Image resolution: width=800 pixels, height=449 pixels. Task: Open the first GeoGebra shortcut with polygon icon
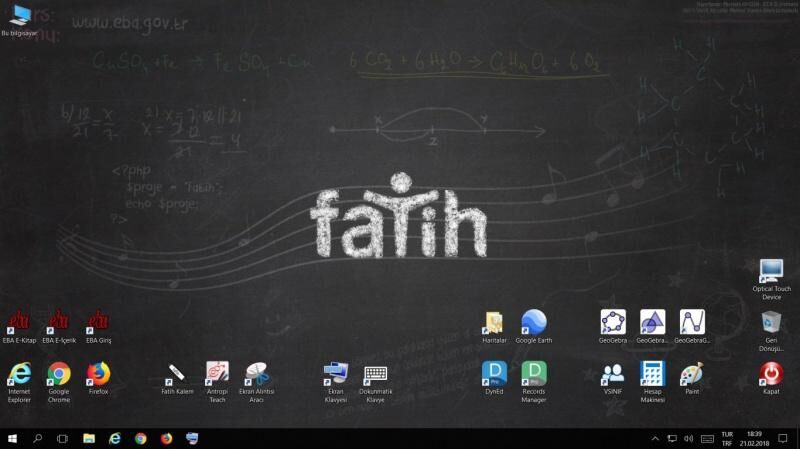(613, 327)
